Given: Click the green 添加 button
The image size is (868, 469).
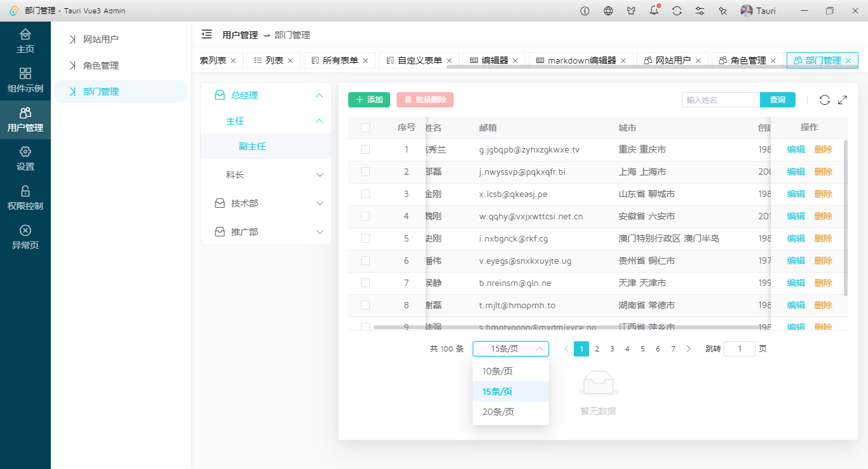Looking at the screenshot, I should point(369,100).
